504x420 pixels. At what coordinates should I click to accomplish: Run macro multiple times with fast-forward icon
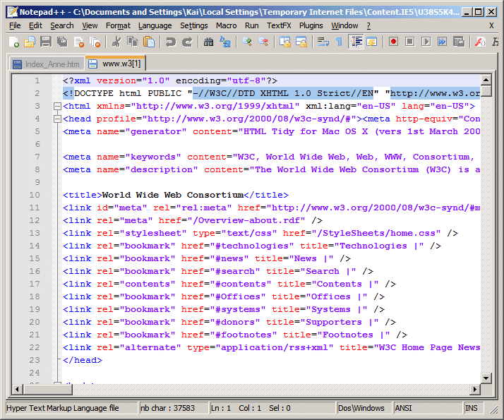point(443,42)
